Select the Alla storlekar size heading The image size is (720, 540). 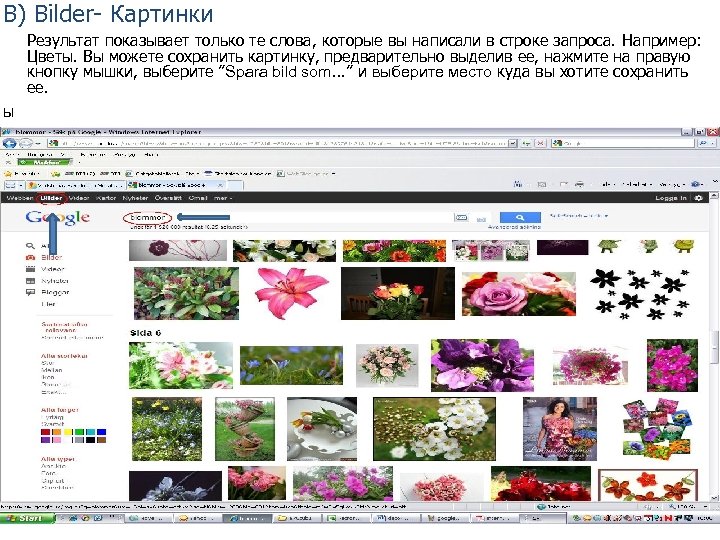click(x=64, y=355)
